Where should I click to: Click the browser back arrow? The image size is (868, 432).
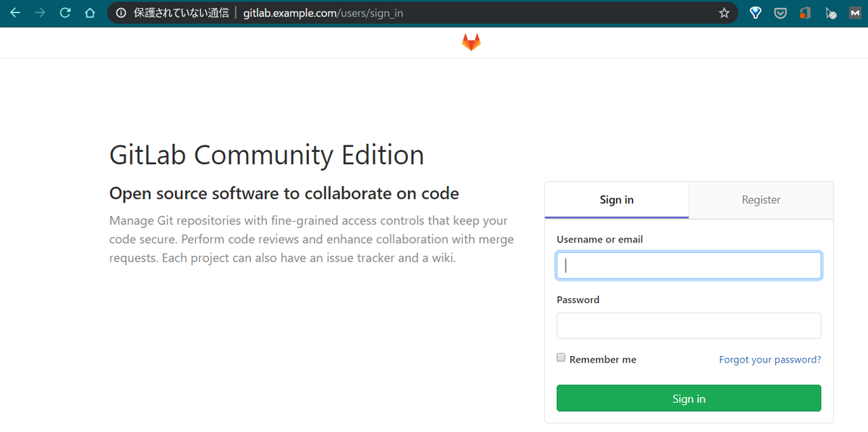[14, 12]
